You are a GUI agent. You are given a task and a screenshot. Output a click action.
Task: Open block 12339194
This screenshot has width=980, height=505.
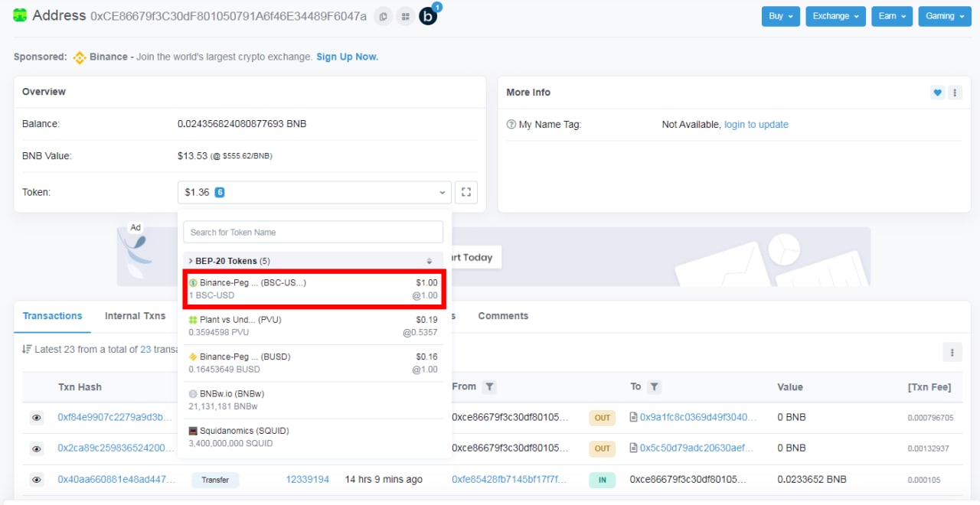[x=308, y=480]
